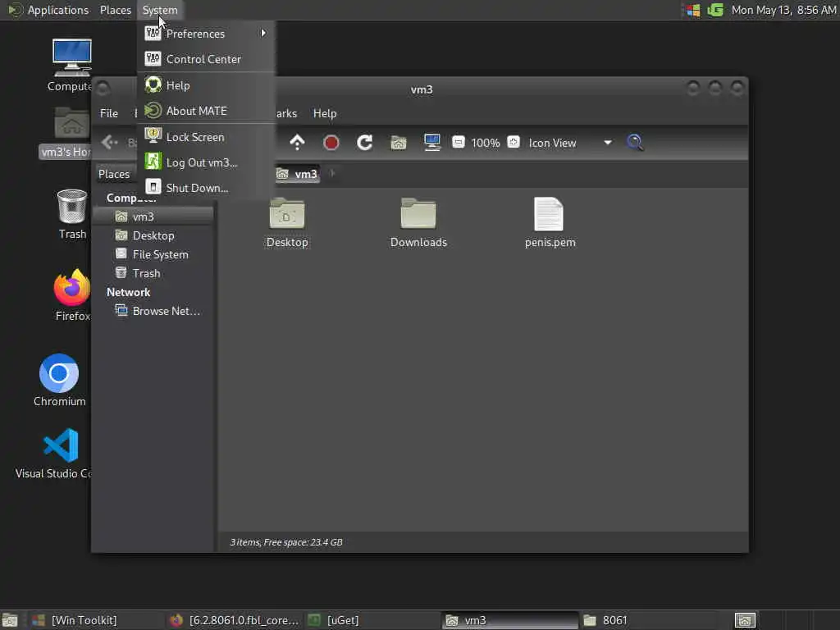Select the Downloads folder icon

pyautogui.click(x=418, y=222)
